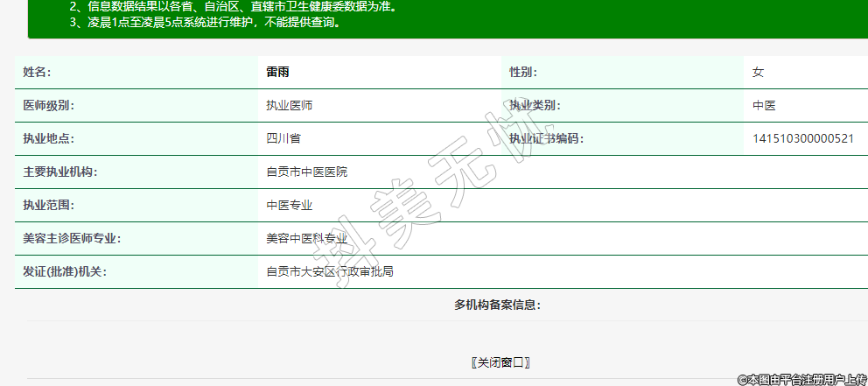Select the institution 自贡市中医医院
Screen dimensions: 868x386
pyautogui.click(x=306, y=172)
